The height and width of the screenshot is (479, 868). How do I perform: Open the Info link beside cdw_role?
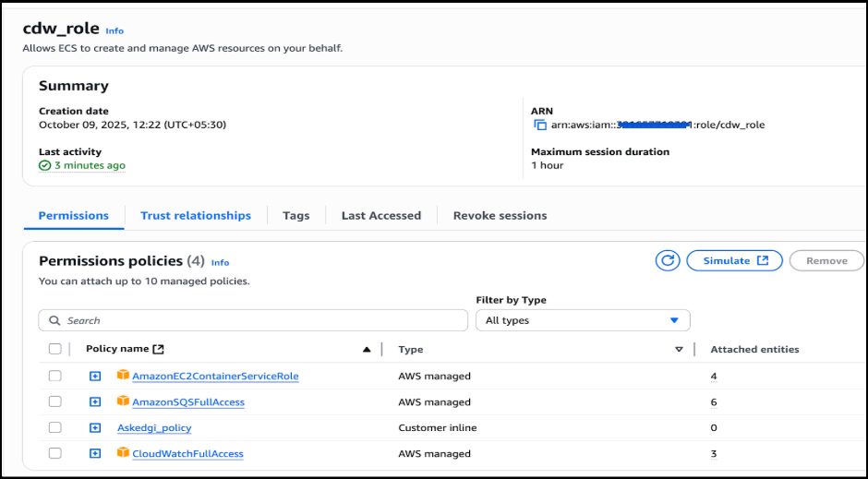tap(115, 31)
